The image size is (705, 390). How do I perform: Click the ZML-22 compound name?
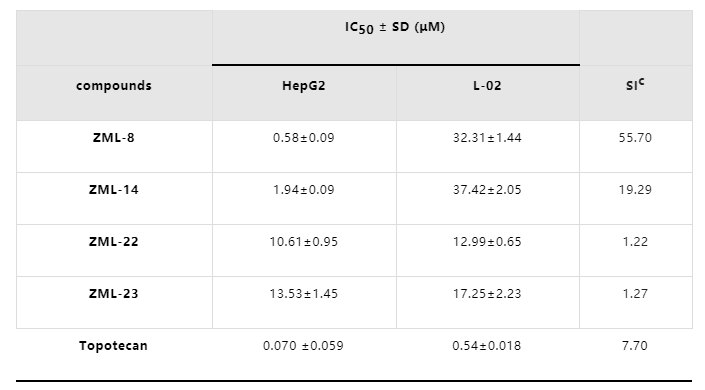114,242
